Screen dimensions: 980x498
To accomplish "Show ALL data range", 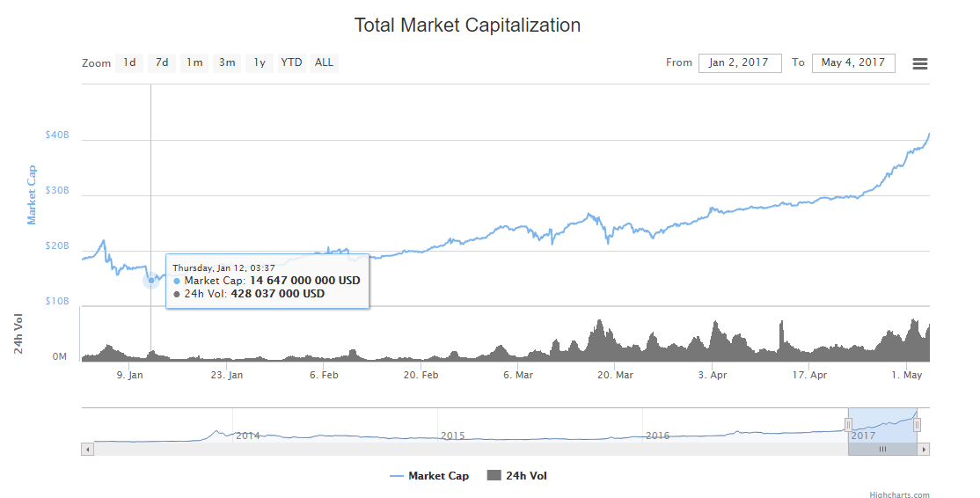I will 325,62.
